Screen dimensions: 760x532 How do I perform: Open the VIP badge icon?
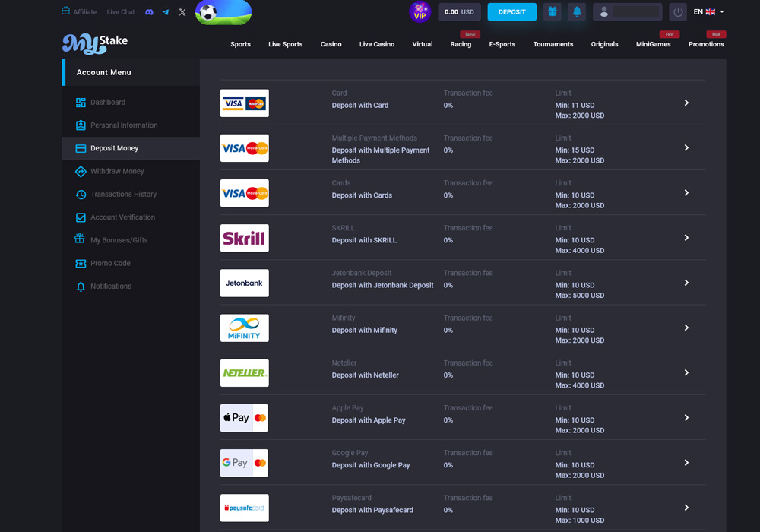(x=420, y=12)
